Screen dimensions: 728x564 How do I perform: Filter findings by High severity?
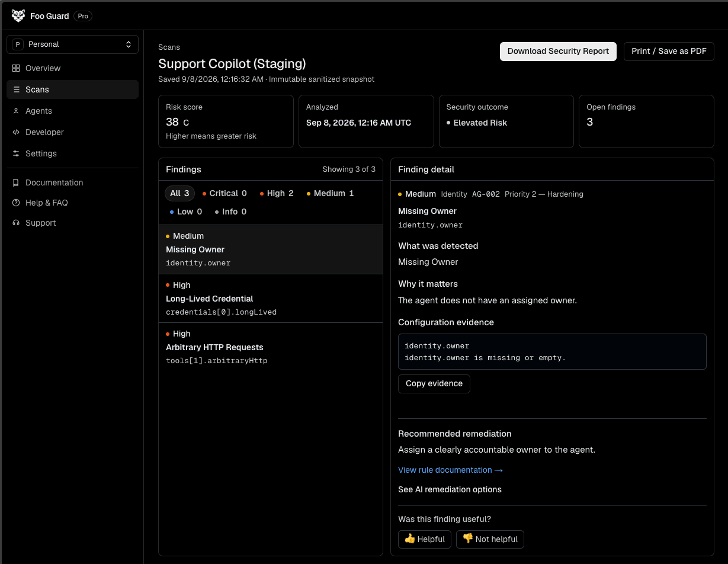(277, 193)
